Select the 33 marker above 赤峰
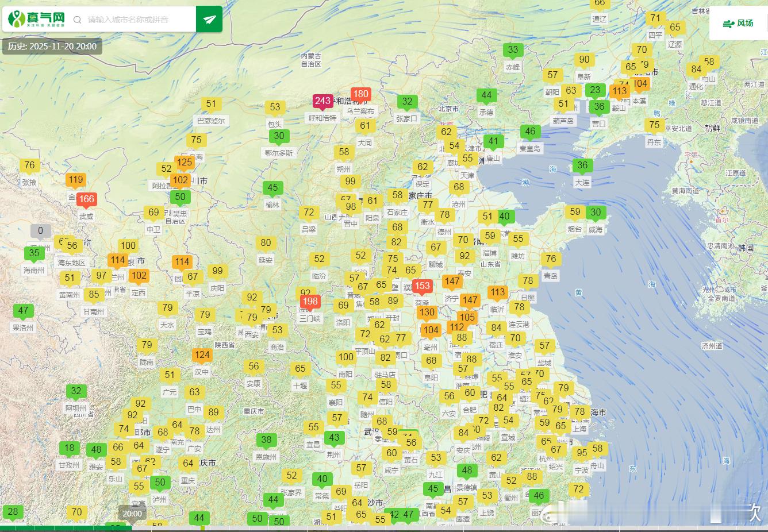This screenshot has width=768, height=532. point(513,50)
